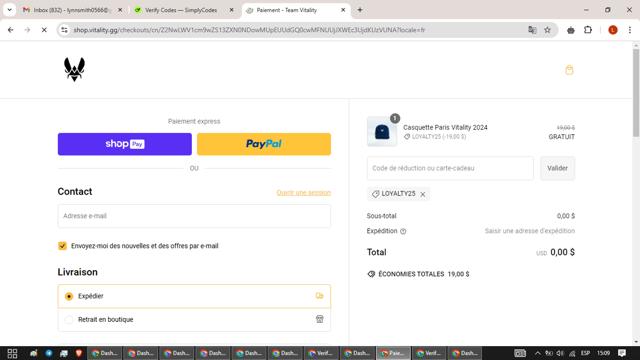
Task: Switch to Verify Codes SimplyCodes tab
Action: click(x=181, y=10)
